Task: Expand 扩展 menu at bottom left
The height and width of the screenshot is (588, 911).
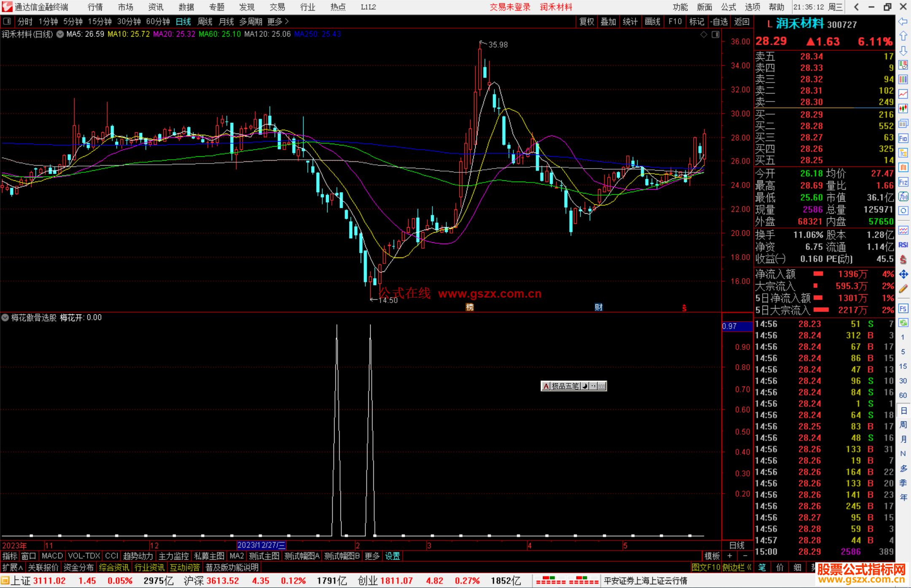Action: 13,567
